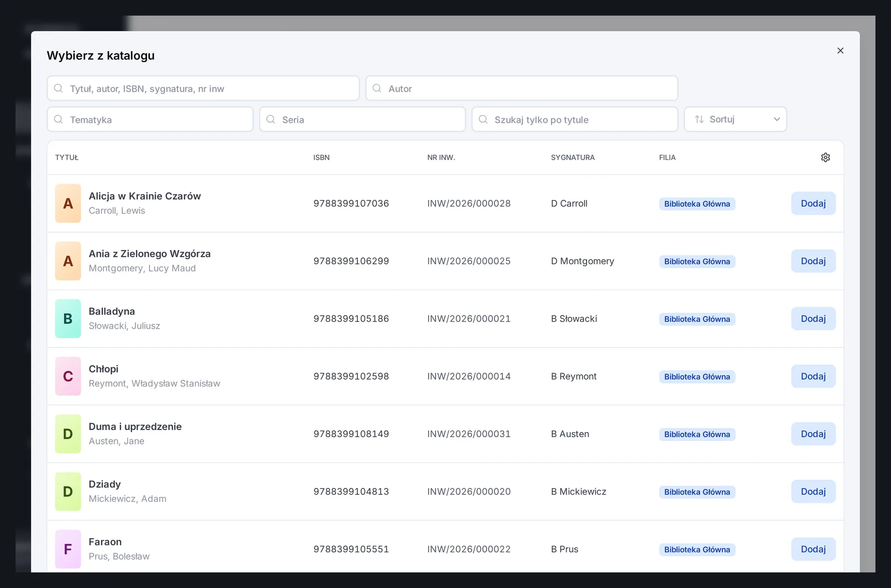
Task: Click into the Autor search field
Action: [x=522, y=89]
